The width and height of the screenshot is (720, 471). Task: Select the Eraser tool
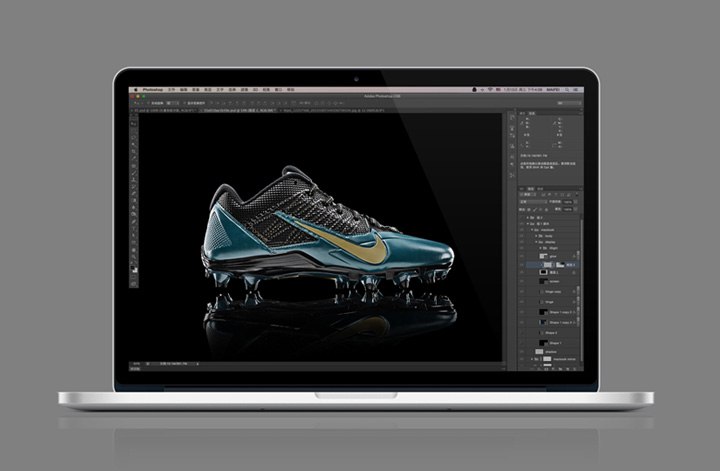click(135, 193)
